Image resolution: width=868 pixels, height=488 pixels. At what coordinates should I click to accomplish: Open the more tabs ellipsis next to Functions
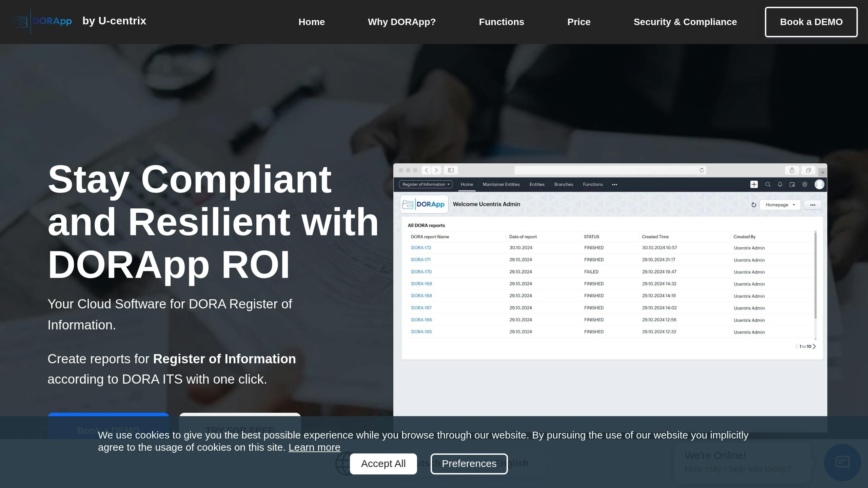click(x=614, y=185)
